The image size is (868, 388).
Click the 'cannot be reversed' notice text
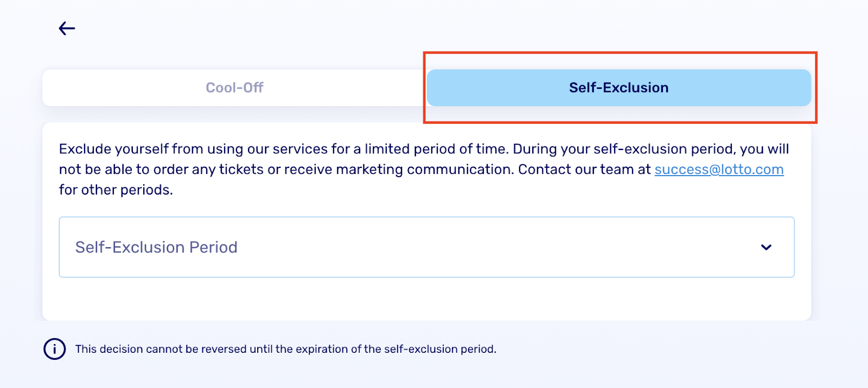[x=286, y=349]
